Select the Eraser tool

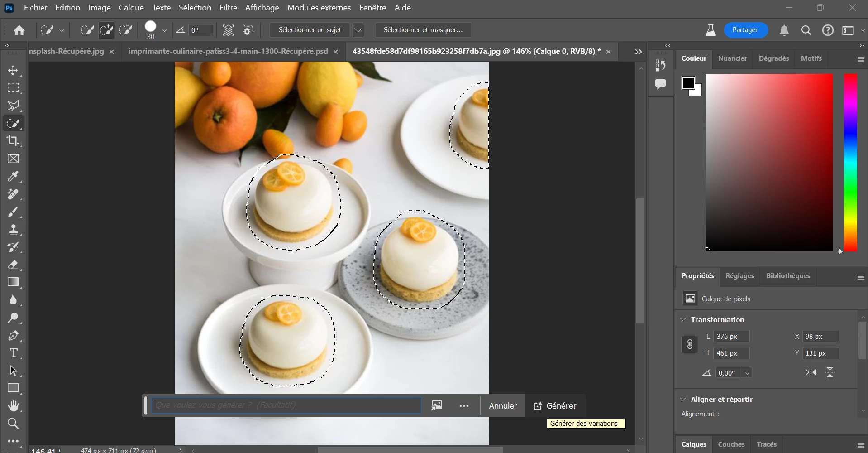click(13, 265)
